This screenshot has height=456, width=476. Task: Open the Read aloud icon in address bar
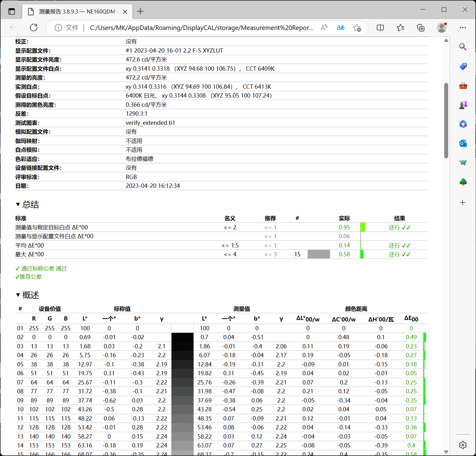click(x=324, y=28)
